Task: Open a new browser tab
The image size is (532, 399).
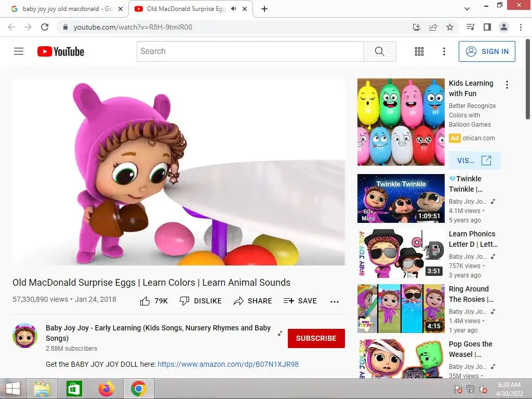Action: point(264,9)
